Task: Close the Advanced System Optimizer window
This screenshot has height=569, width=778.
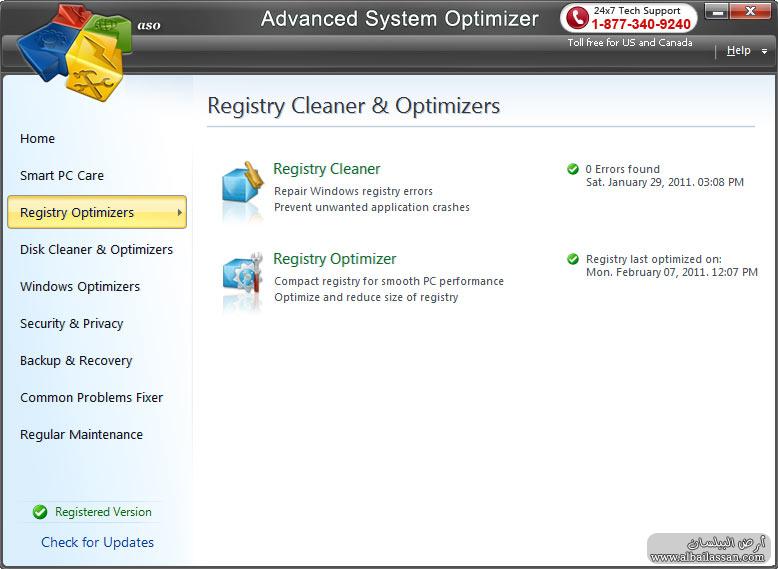Action: (x=750, y=12)
